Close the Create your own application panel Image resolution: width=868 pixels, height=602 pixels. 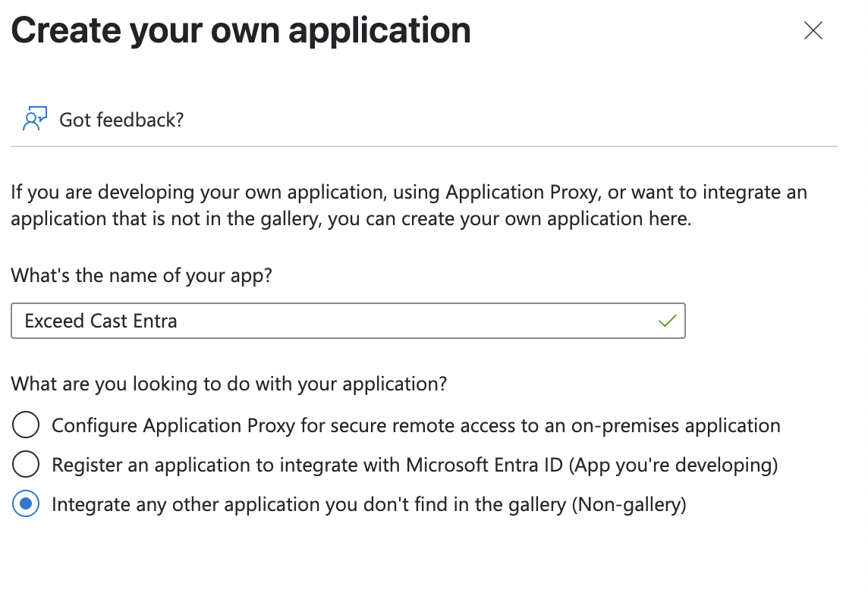[x=813, y=30]
